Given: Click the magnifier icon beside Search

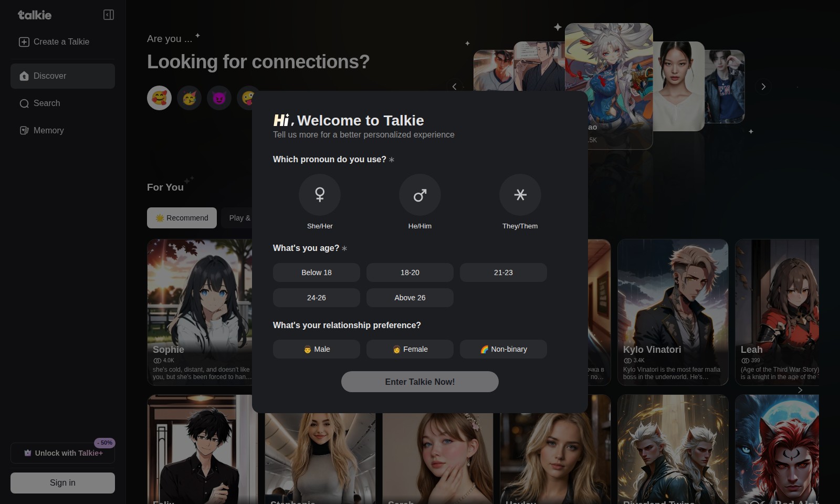Looking at the screenshot, I should 24,103.
